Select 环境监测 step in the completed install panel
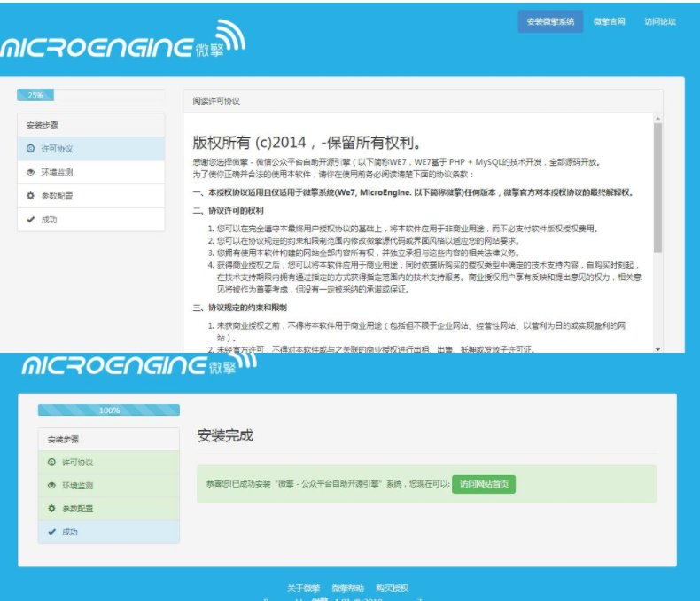The width and height of the screenshot is (700, 601). pyautogui.click(x=109, y=486)
